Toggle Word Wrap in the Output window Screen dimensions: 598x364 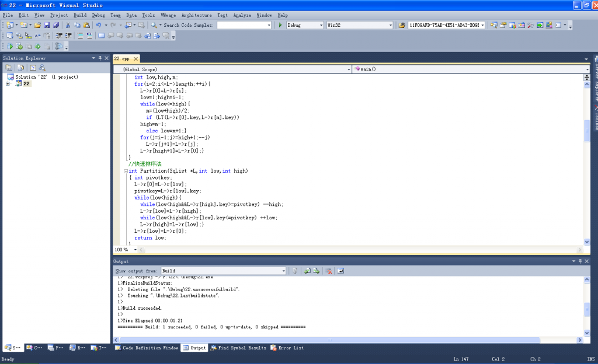[340, 271]
